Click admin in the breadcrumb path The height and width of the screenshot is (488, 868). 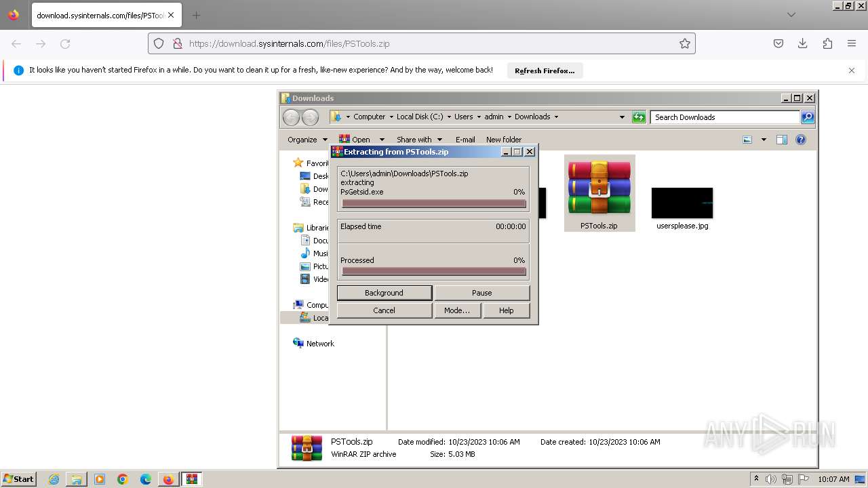[494, 117]
